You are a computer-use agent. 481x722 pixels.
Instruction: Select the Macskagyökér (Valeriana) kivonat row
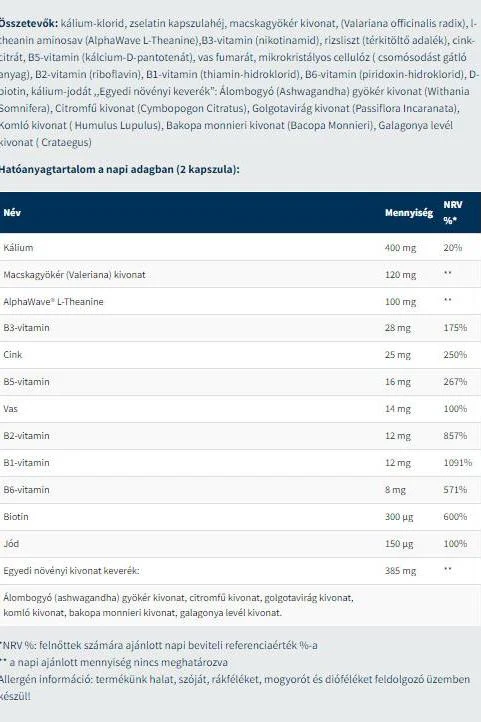240,274
